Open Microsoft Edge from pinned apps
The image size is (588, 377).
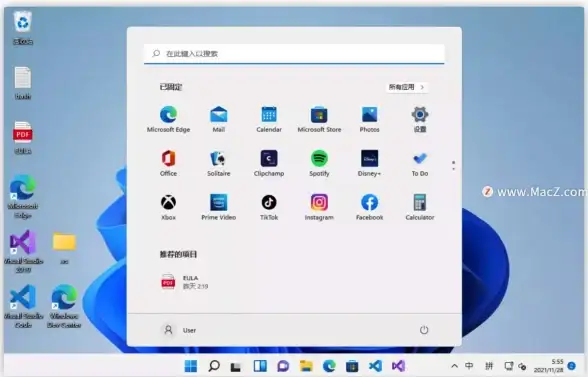click(168, 119)
